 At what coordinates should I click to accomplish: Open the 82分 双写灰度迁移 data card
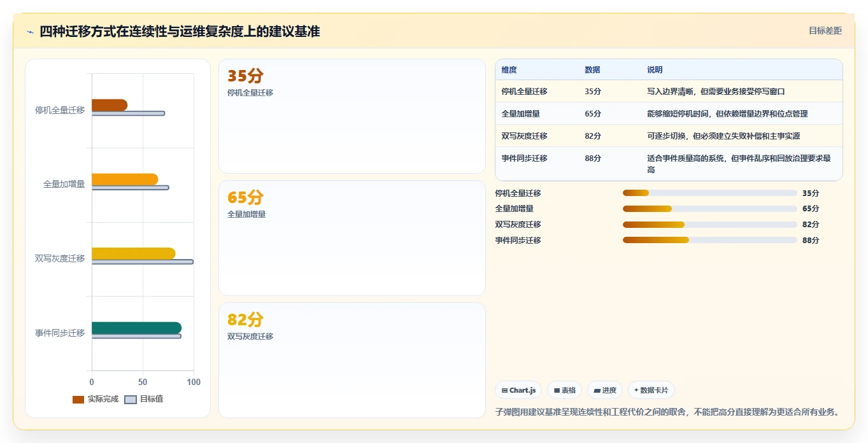click(x=352, y=360)
